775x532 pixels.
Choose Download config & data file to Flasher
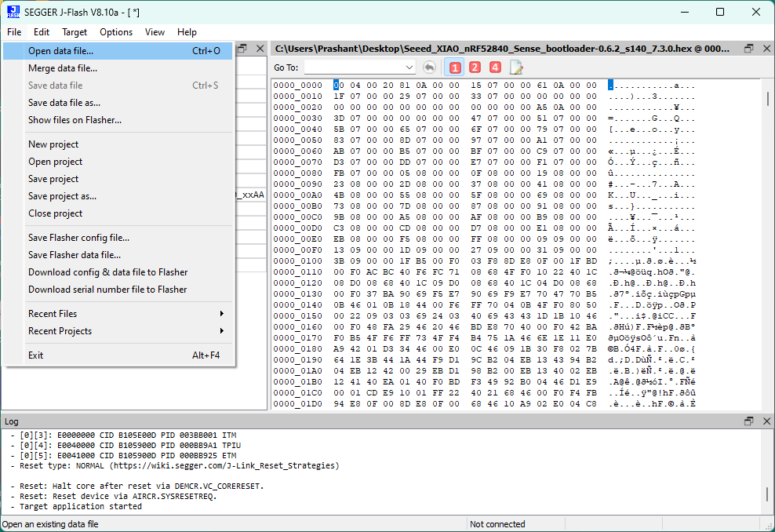pyautogui.click(x=118, y=272)
